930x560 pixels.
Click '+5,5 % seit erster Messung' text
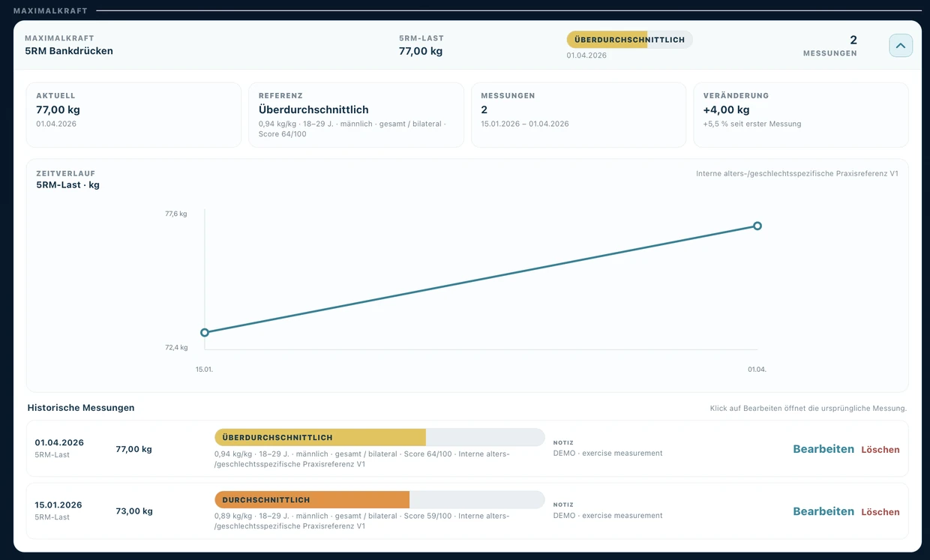[x=752, y=124]
